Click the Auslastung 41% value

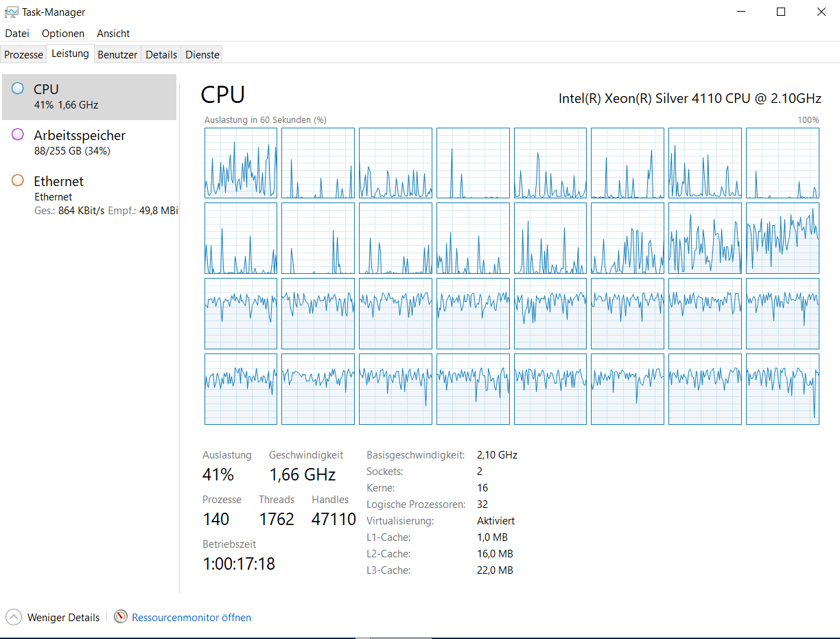[x=218, y=474]
